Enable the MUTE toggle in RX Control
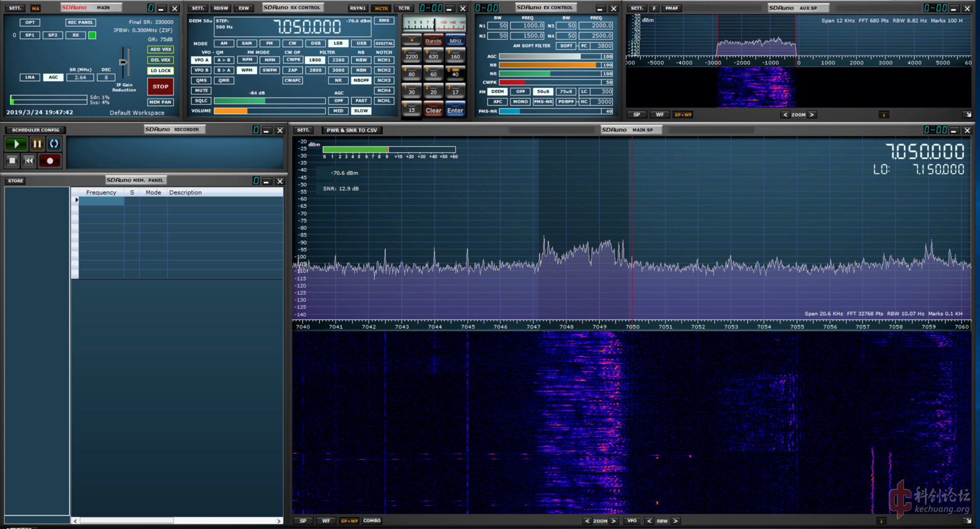 [x=202, y=90]
